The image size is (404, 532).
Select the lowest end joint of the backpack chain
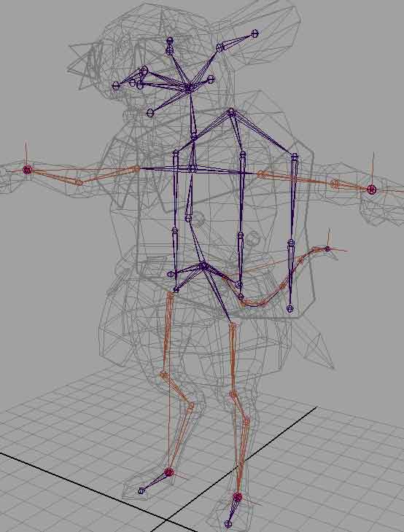(x=290, y=309)
